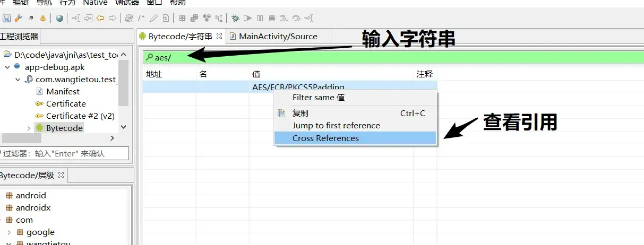Viewport: 644px width, 245px height.
Task: Select Cross References in context menu
Action: (355, 138)
